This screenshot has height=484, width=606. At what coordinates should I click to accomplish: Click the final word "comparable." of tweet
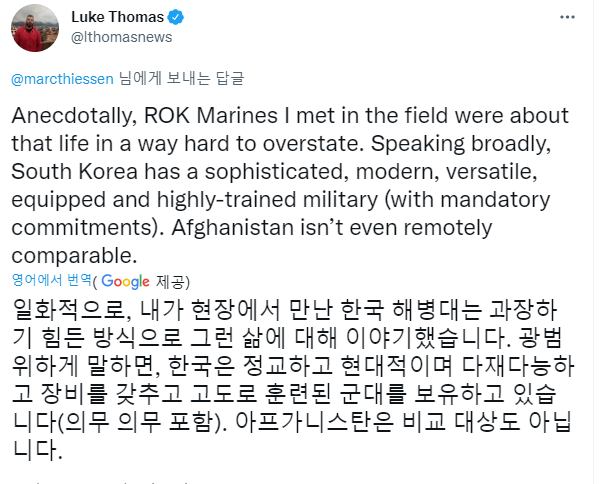click(x=74, y=256)
